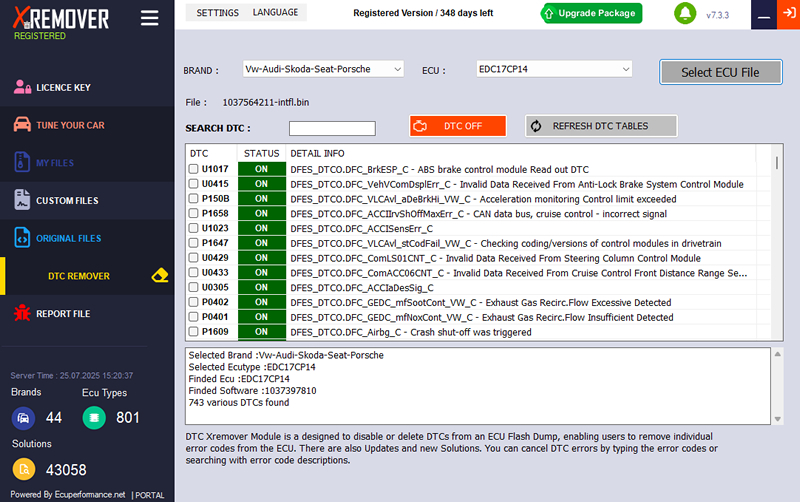Click the '743 various DTCs found' log line
This screenshot has width=800, height=502.
239,403
